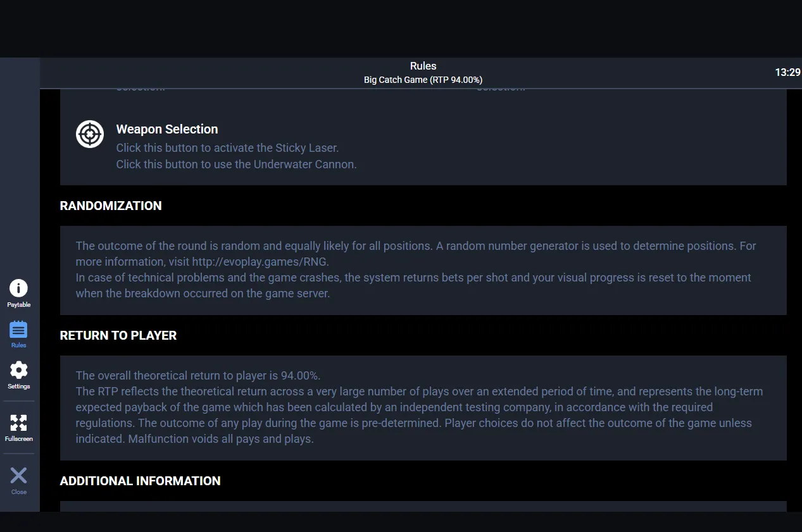802x532 pixels.
Task: Click the Rules title in header
Action: 423,66
